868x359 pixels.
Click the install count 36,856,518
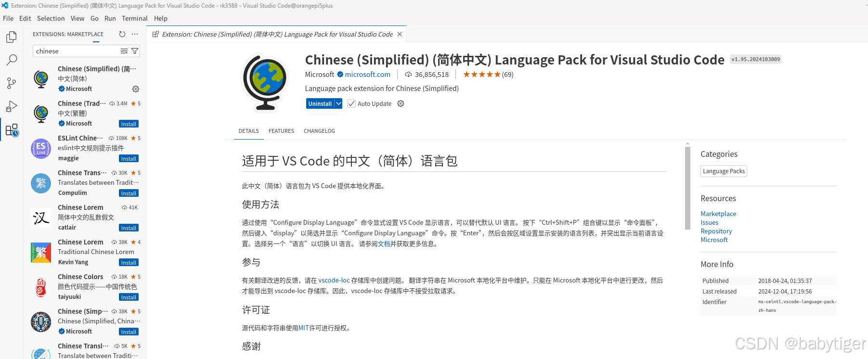click(432, 75)
